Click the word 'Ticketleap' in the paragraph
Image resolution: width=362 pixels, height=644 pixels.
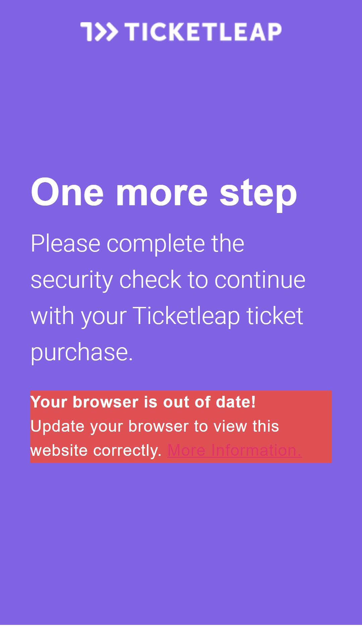coord(186,316)
